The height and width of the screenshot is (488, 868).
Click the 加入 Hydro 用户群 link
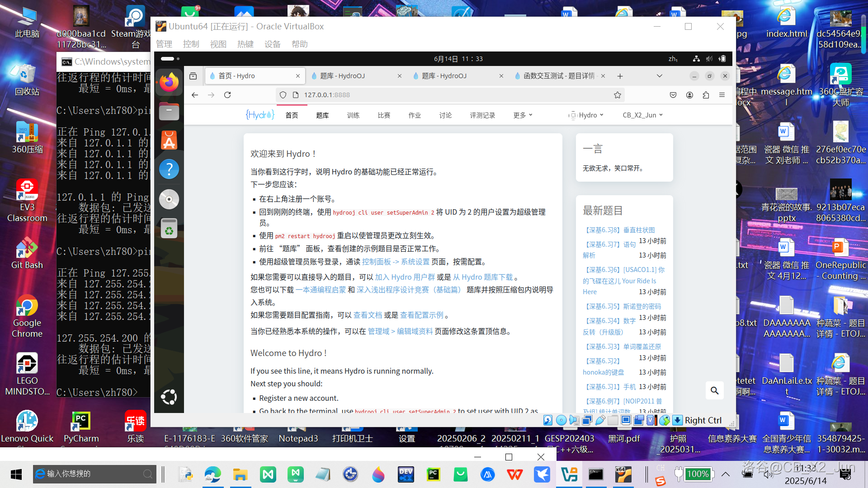click(405, 277)
